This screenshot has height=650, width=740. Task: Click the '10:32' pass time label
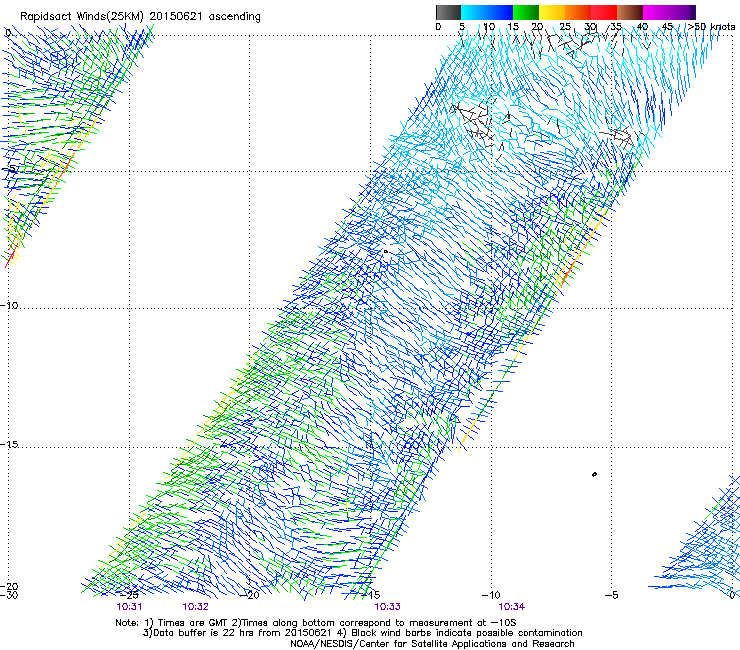195,607
